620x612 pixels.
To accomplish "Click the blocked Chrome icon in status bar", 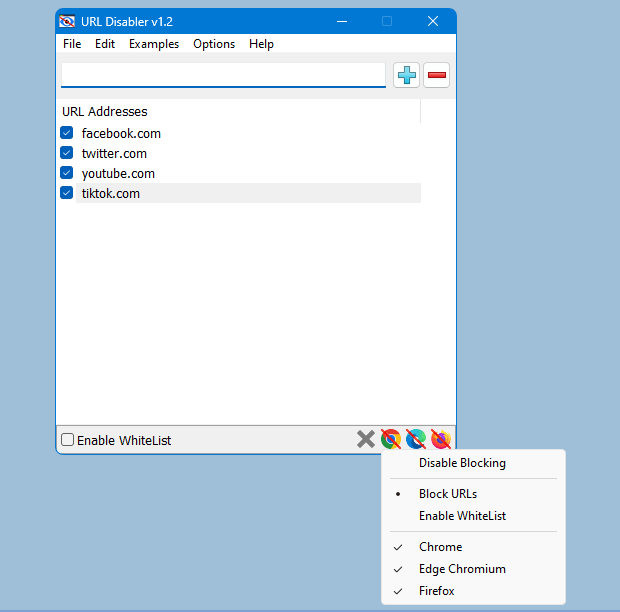I will (391, 439).
